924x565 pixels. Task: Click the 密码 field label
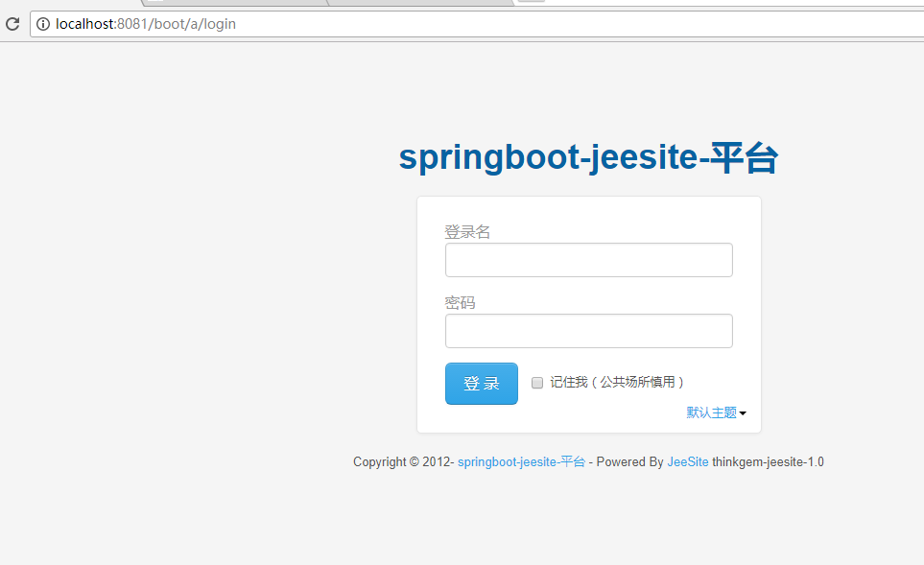(x=460, y=303)
